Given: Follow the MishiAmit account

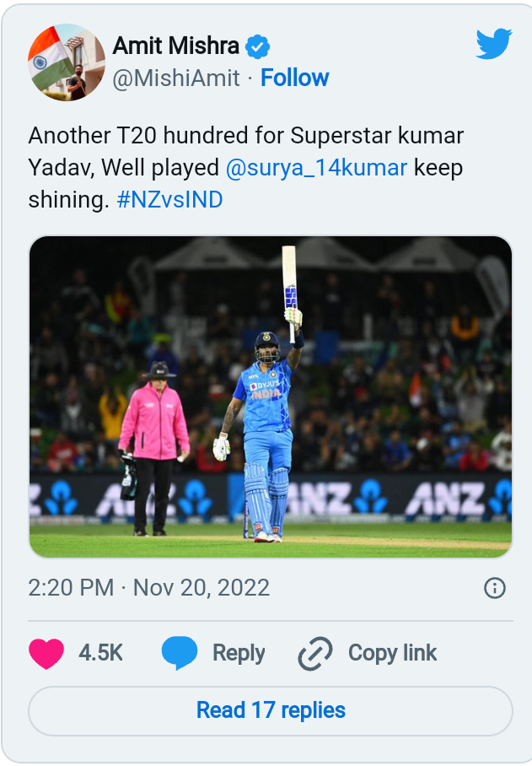Looking at the screenshot, I should (x=294, y=78).
